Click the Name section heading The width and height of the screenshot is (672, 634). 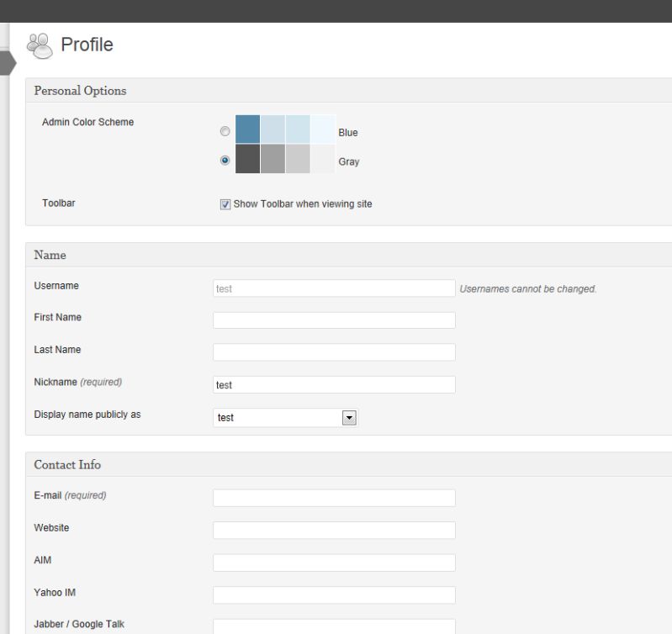point(50,255)
